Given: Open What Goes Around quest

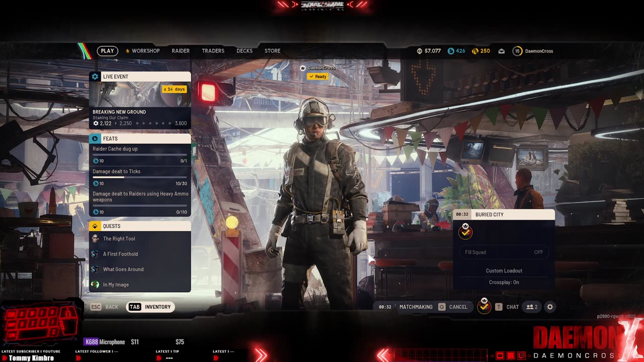Looking at the screenshot, I should pyautogui.click(x=140, y=269).
